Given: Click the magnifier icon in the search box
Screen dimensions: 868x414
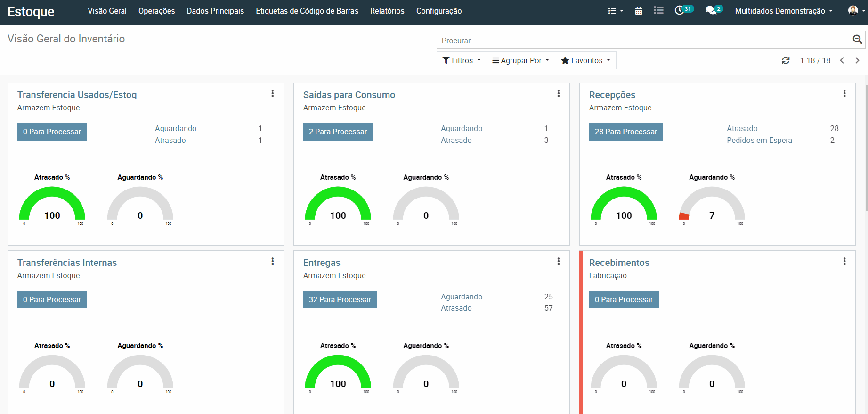Looking at the screenshot, I should [857, 40].
